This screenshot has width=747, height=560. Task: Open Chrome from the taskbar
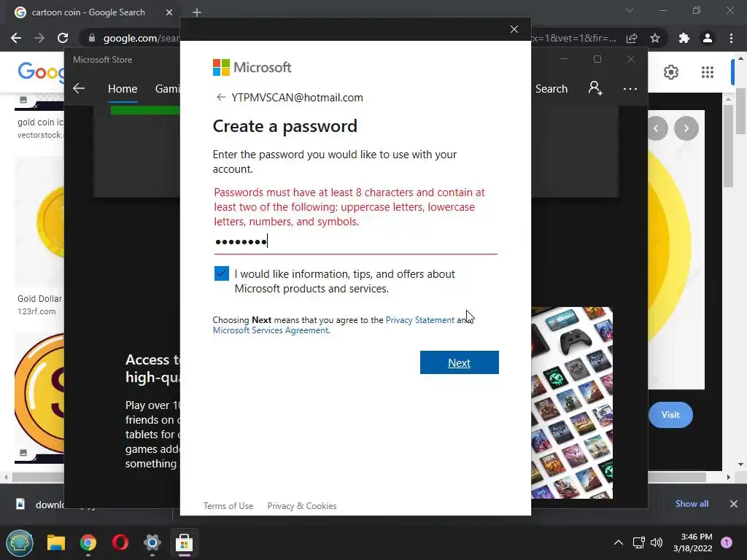click(88, 542)
